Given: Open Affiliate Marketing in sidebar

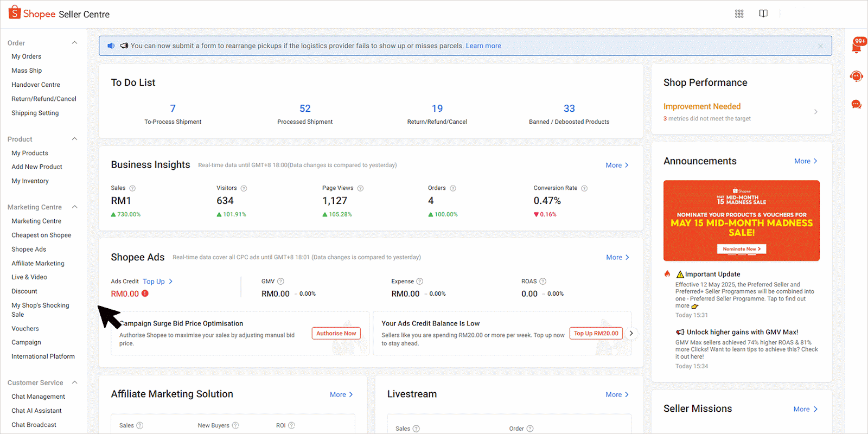Looking at the screenshot, I should coord(38,263).
